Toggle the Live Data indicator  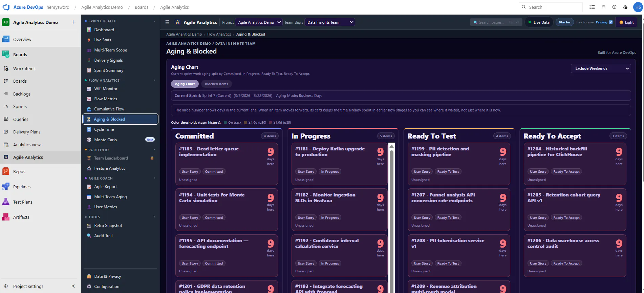(x=539, y=22)
